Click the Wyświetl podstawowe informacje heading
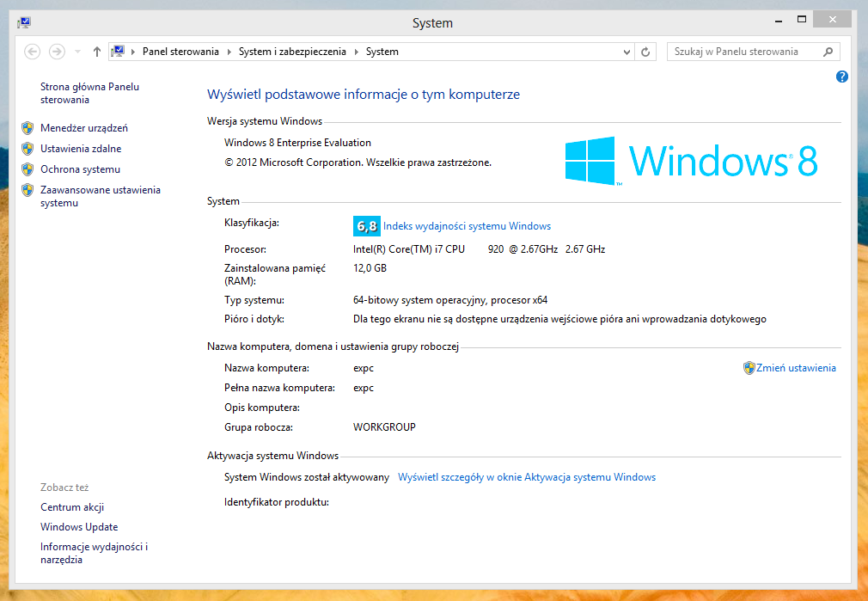This screenshot has height=601, width=868. (364, 95)
